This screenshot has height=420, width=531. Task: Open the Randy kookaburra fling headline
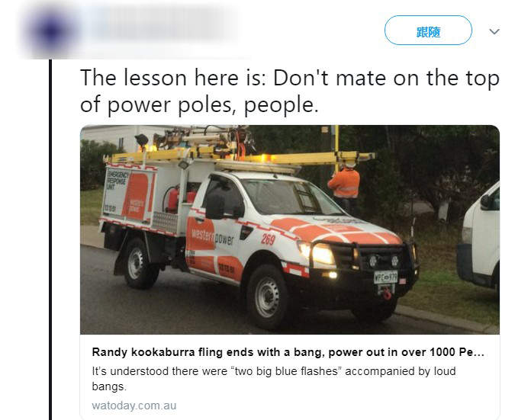[288, 352]
